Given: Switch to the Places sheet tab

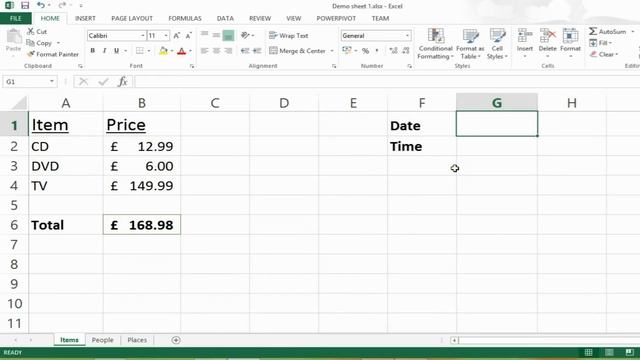Looking at the screenshot, I should coord(137,340).
